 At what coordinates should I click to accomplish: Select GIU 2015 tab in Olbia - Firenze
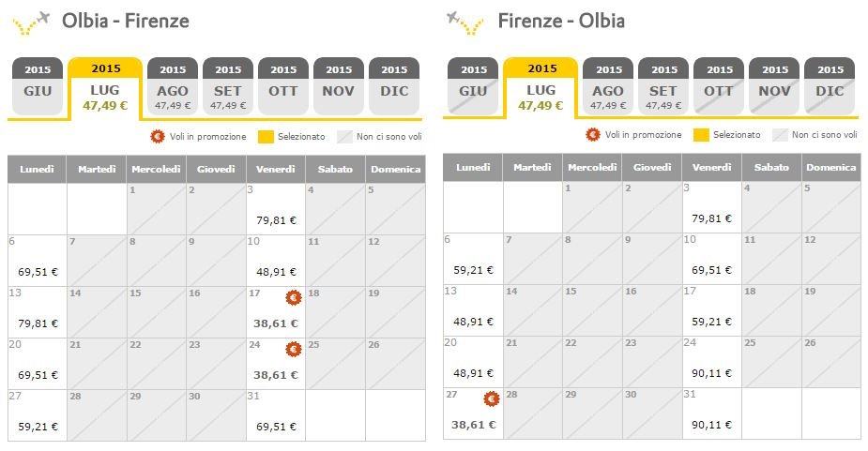click(38, 86)
